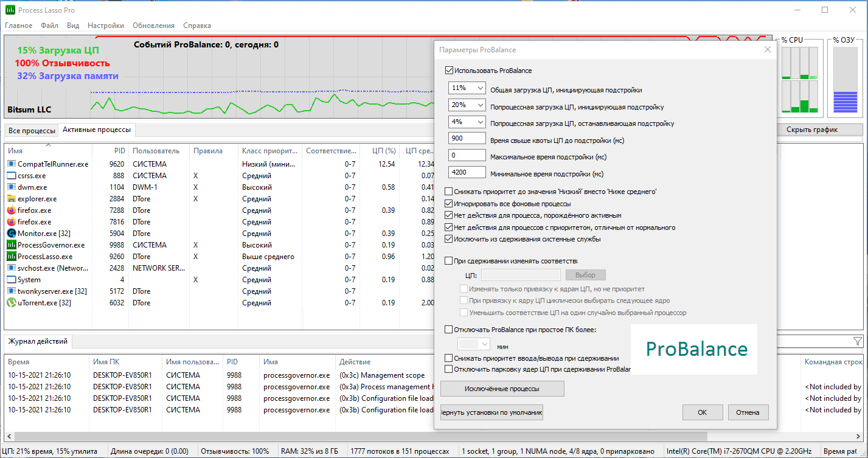Focus the minimum adjustment time field (4200)
The width and height of the screenshot is (868, 458).
[x=467, y=173]
